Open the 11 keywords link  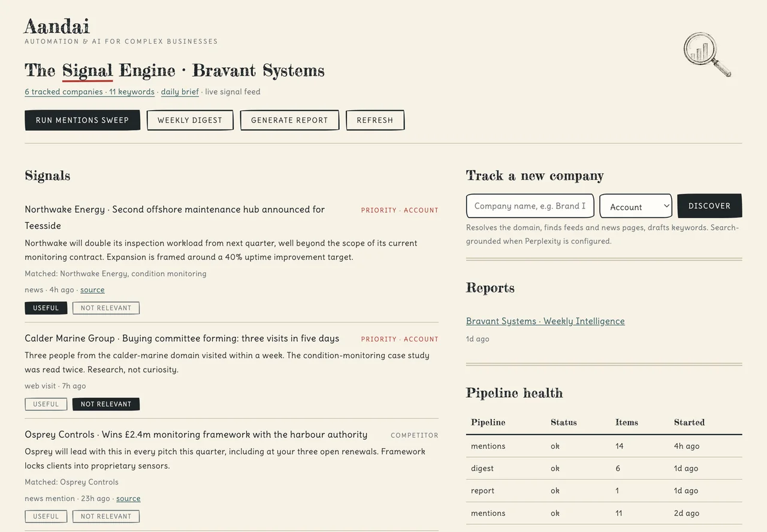[x=132, y=92]
